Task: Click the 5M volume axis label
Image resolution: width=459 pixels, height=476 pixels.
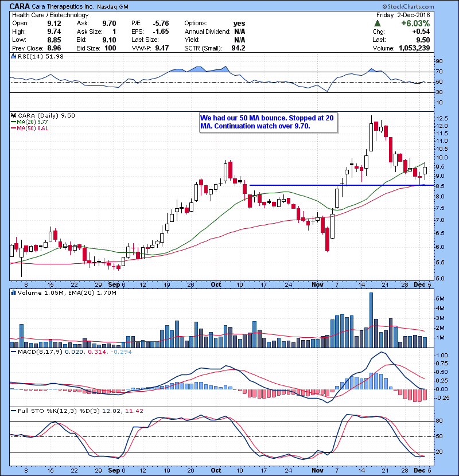Action: pos(441,299)
